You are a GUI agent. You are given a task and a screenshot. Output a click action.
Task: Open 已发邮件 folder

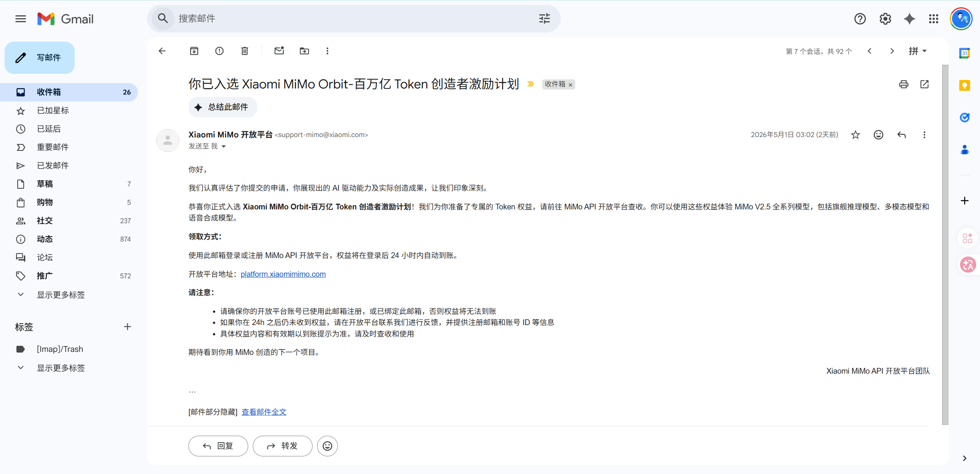coord(69,166)
